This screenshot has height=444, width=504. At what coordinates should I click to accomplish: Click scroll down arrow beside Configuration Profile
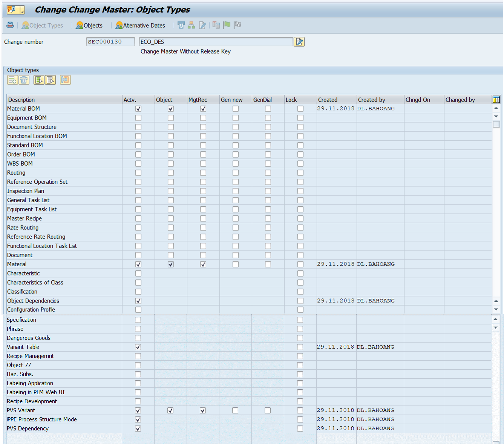(x=496, y=309)
